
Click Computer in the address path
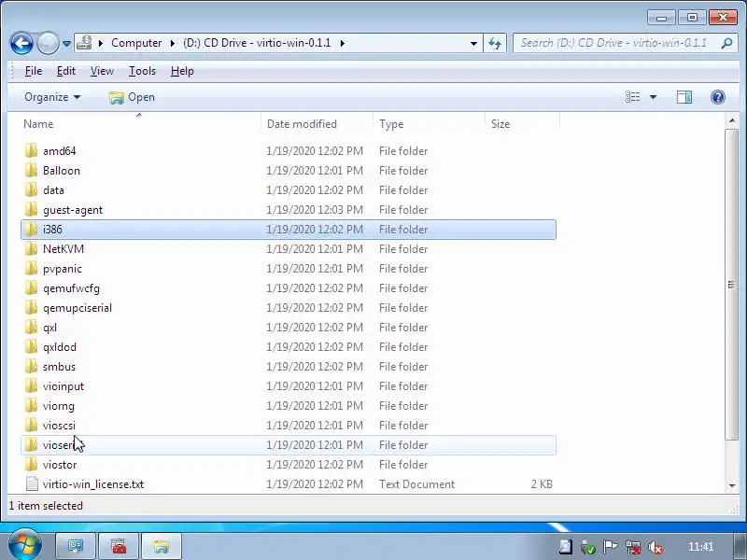coord(136,43)
